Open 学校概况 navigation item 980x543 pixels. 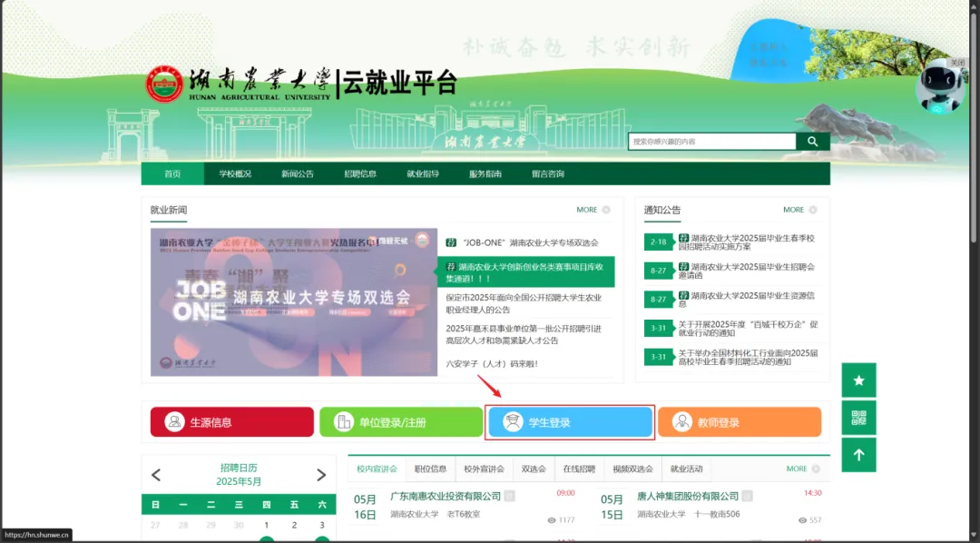(x=235, y=174)
